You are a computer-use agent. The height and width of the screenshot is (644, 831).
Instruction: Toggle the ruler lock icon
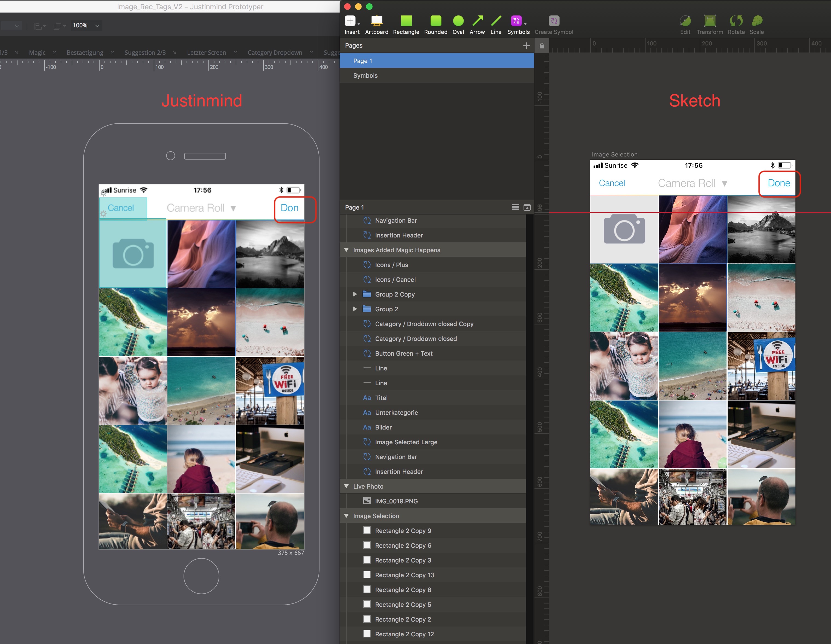[541, 46]
